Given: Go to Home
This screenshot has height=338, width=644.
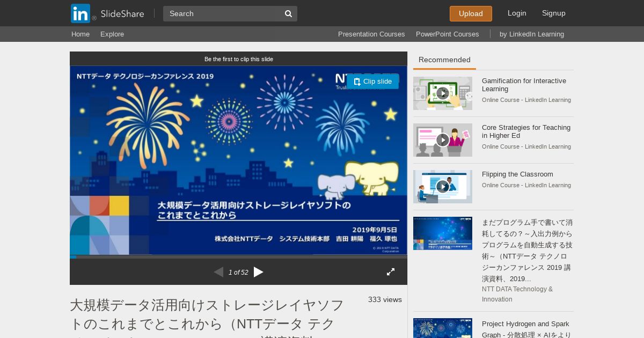Looking at the screenshot, I should pyautogui.click(x=80, y=34).
